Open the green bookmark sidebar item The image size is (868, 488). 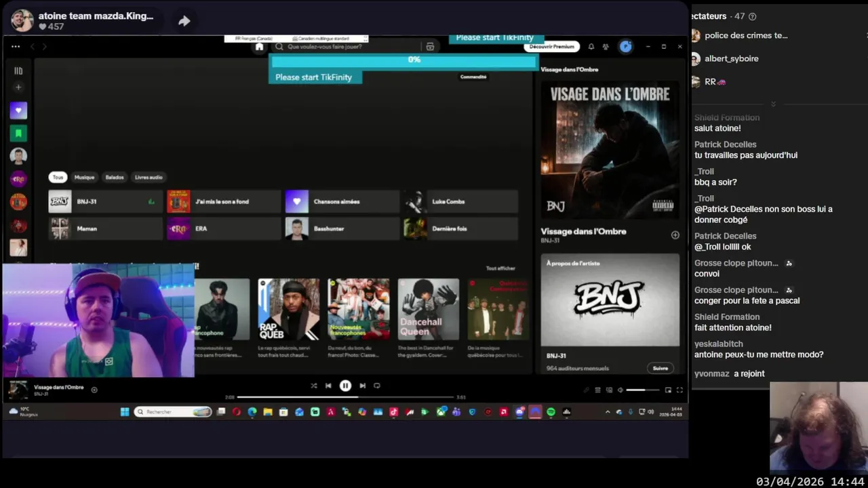click(x=18, y=134)
